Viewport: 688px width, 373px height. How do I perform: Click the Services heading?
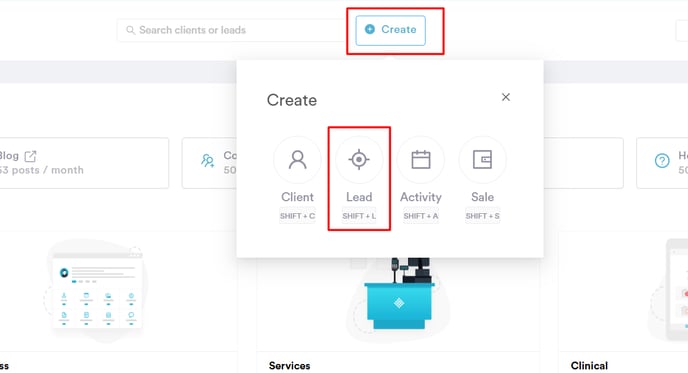click(x=290, y=366)
